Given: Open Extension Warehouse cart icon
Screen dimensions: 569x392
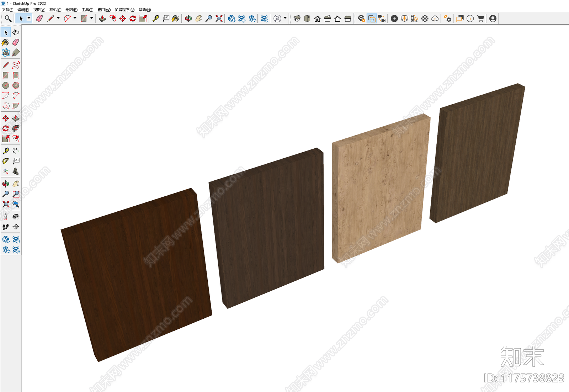Looking at the screenshot, I should coord(480,18).
